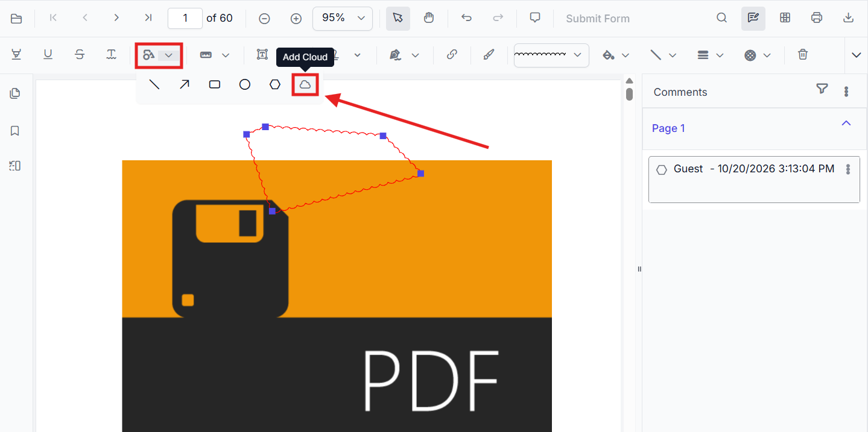Select the free text box tool
The image size is (868, 432).
[262, 55]
